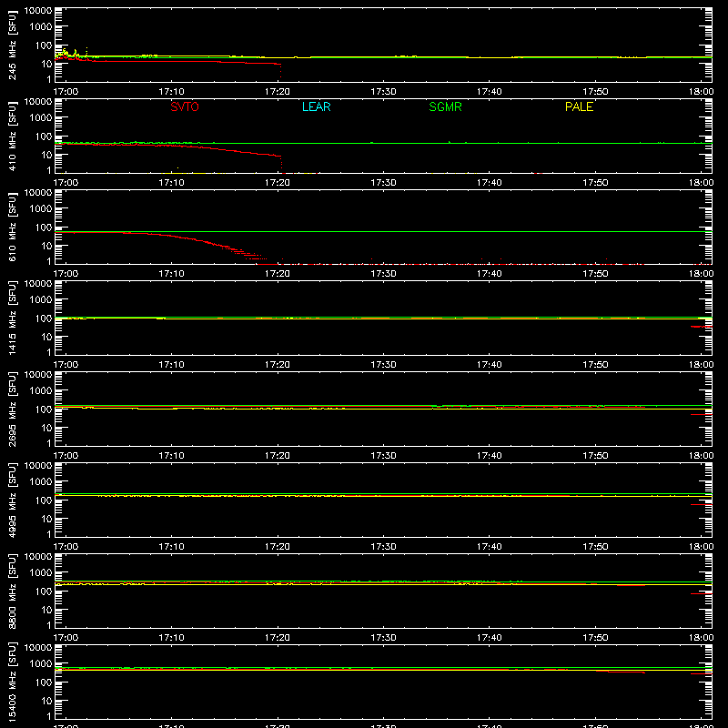Click 17:40 time label under 4995 MHz plot
The image size is (728, 728).
489,547
